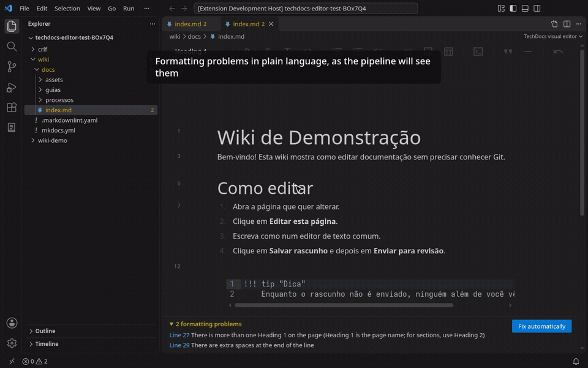The image size is (588, 368).
Task: Open the View menu
Action: coord(94,8)
